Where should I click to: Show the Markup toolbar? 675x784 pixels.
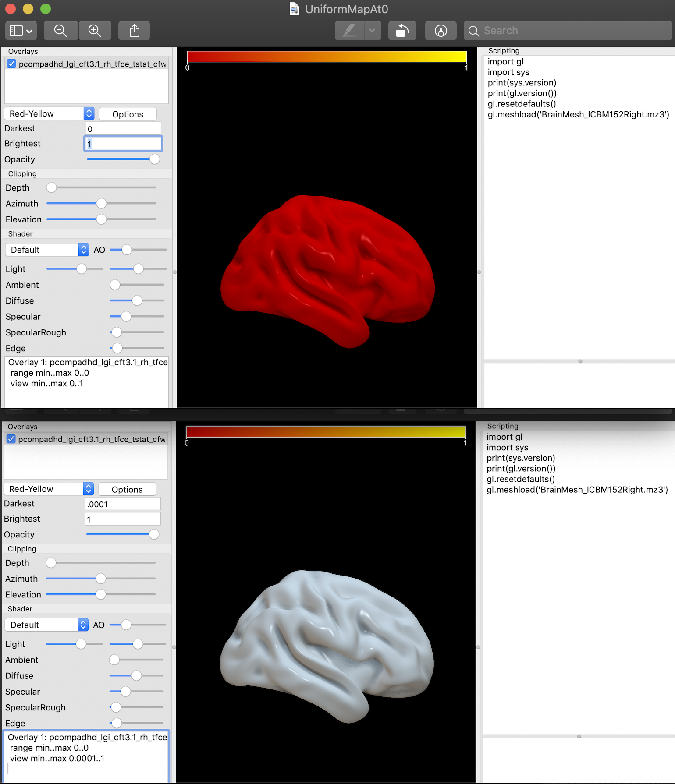coord(441,31)
